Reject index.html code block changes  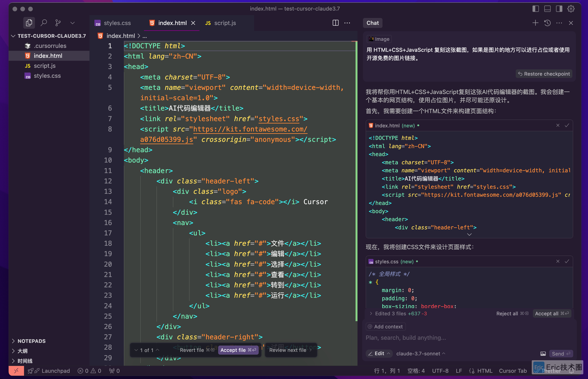click(558, 125)
